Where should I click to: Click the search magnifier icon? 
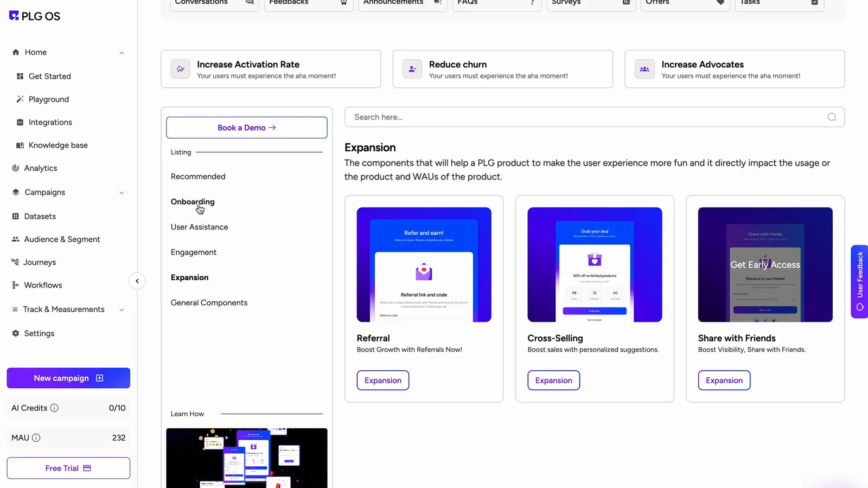click(832, 117)
